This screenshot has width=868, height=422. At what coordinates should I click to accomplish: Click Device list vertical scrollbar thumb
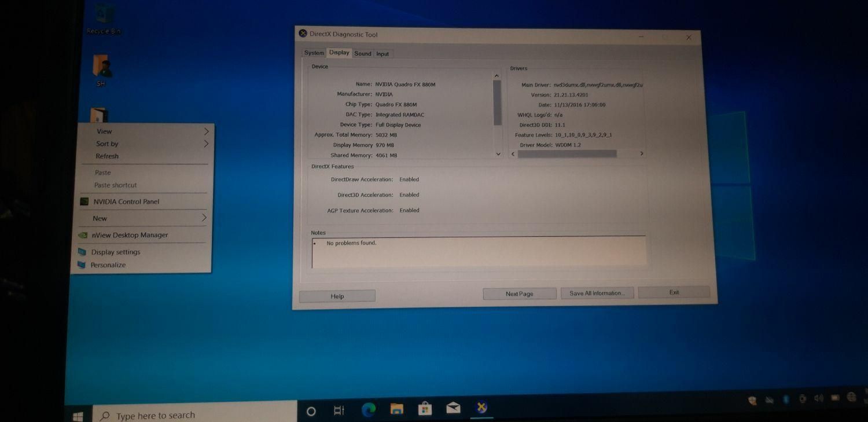[497, 102]
